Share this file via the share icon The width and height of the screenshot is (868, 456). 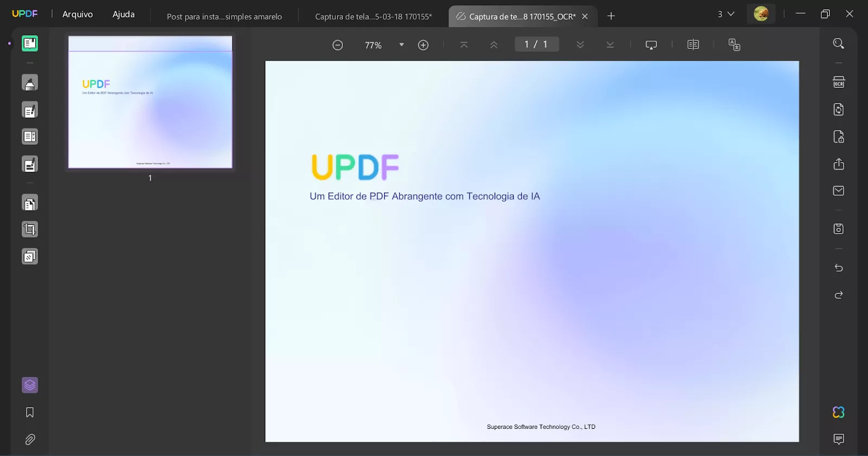[839, 164]
